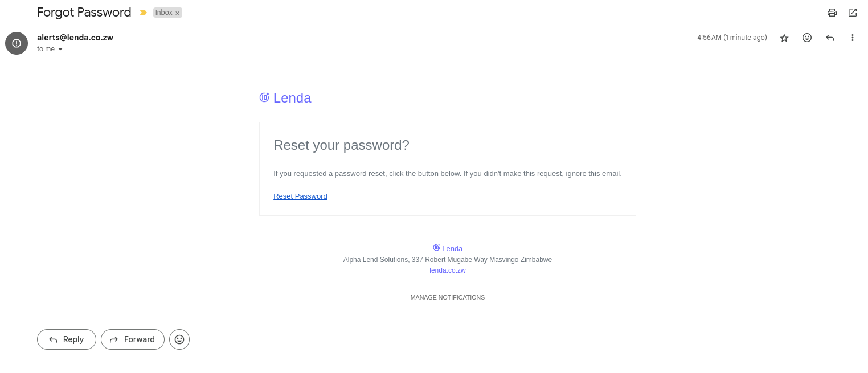Toggle the yellow importance marker

tap(143, 13)
